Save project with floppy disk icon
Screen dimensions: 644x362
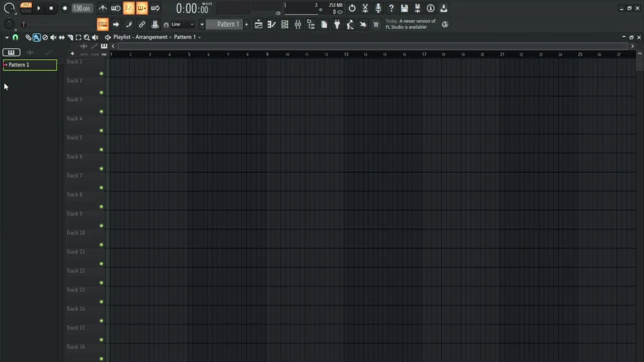[405, 8]
